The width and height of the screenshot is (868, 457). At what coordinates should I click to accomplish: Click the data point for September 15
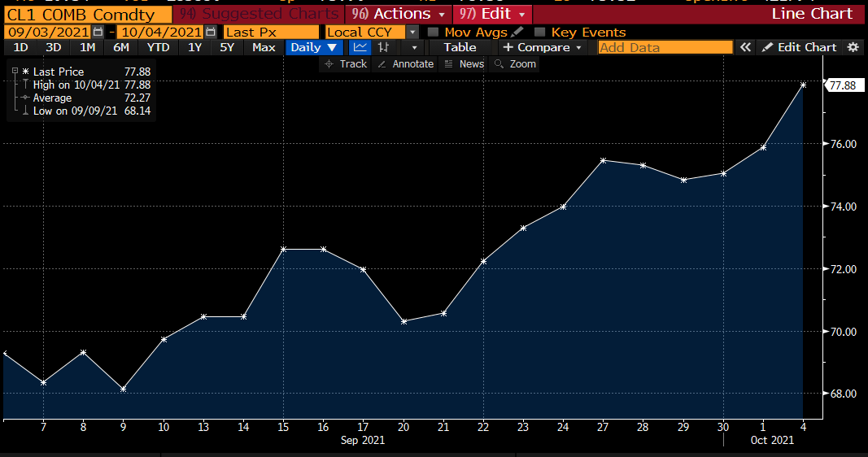283,250
